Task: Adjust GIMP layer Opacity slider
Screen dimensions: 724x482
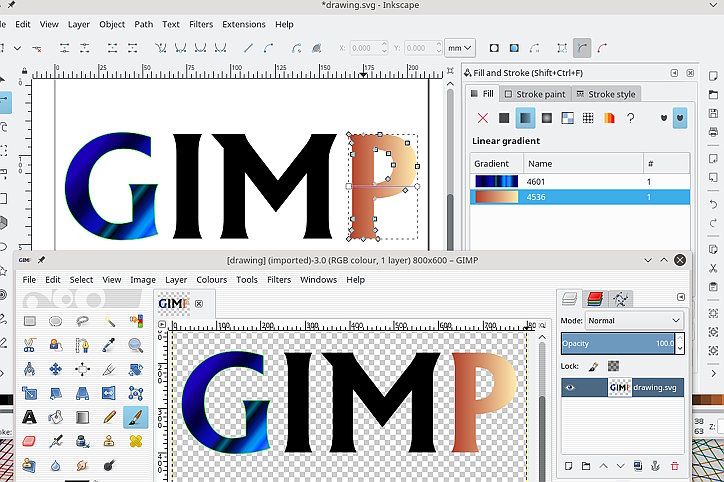Action: (618, 343)
